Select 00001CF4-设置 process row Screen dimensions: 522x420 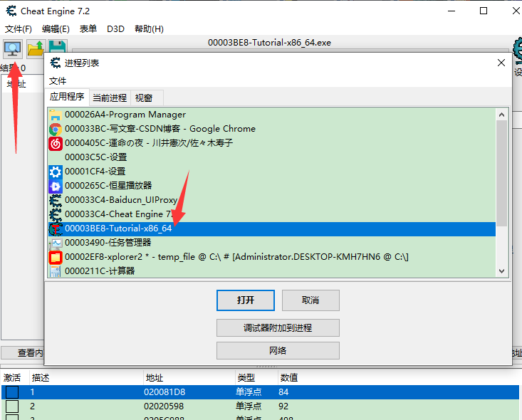271,172
